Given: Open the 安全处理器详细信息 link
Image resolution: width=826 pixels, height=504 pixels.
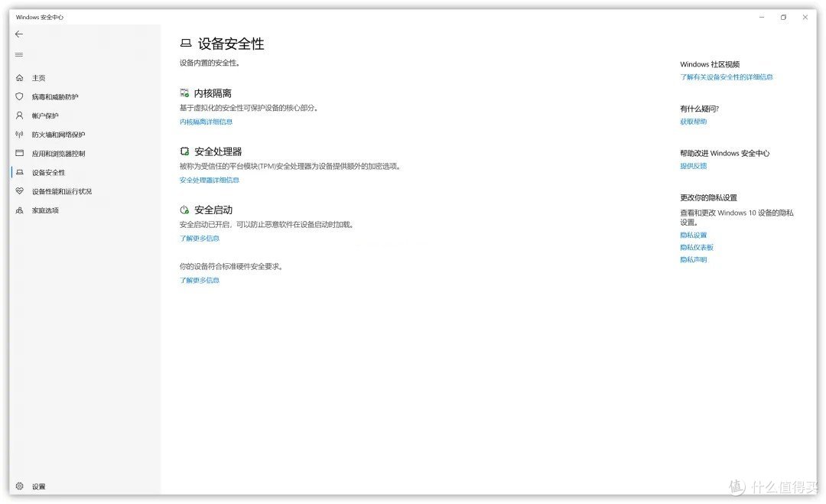Looking at the screenshot, I should (x=209, y=180).
